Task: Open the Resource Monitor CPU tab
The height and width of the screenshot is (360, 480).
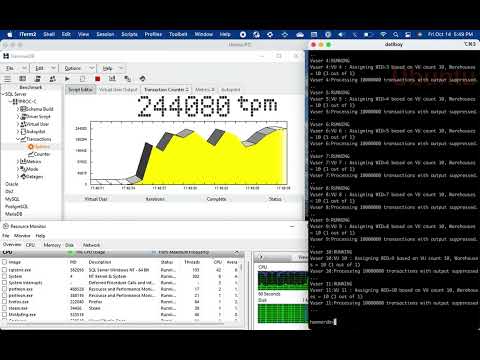Action: (x=30, y=245)
